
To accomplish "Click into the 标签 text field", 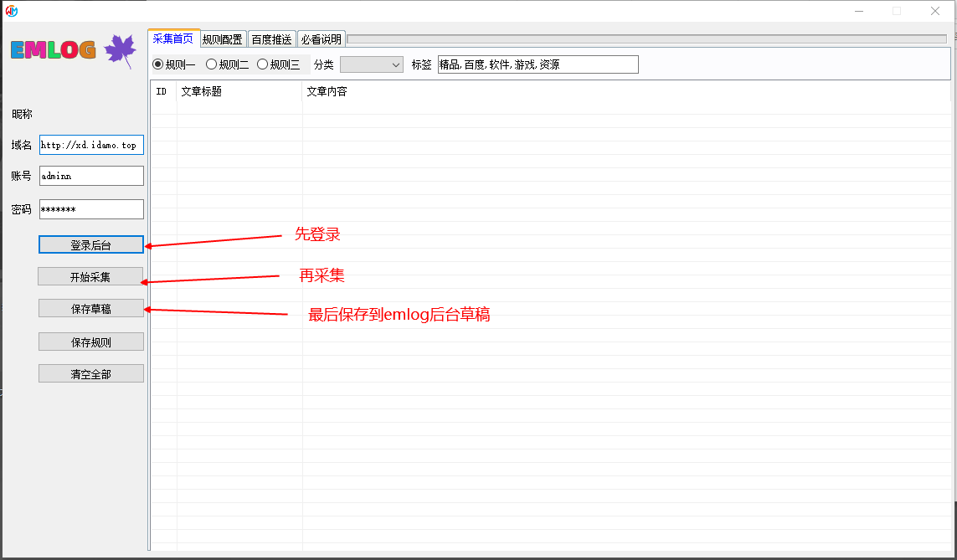I will (x=538, y=64).
